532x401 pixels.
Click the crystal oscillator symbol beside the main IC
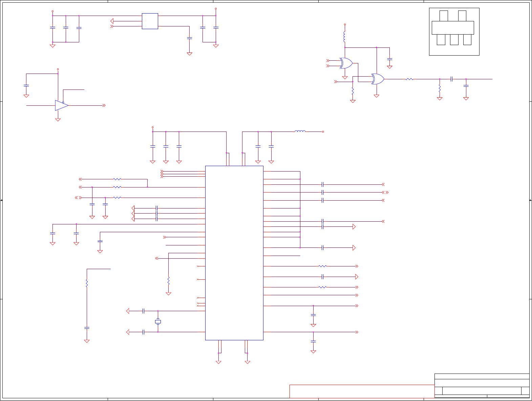click(x=158, y=321)
